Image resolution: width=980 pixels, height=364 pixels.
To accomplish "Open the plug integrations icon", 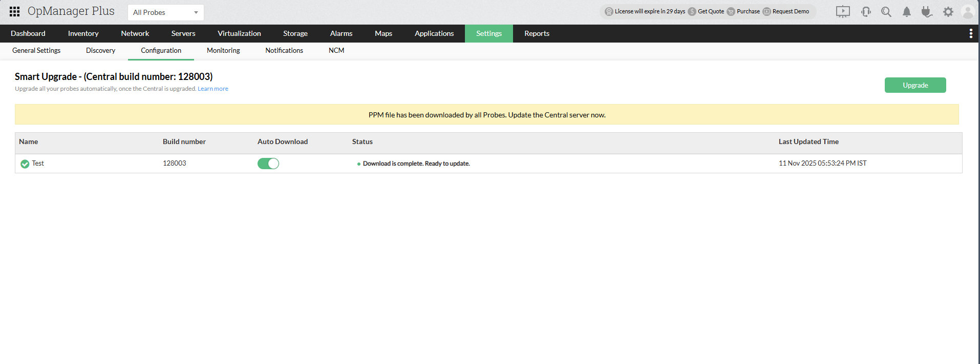I will pyautogui.click(x=927, y=12).
